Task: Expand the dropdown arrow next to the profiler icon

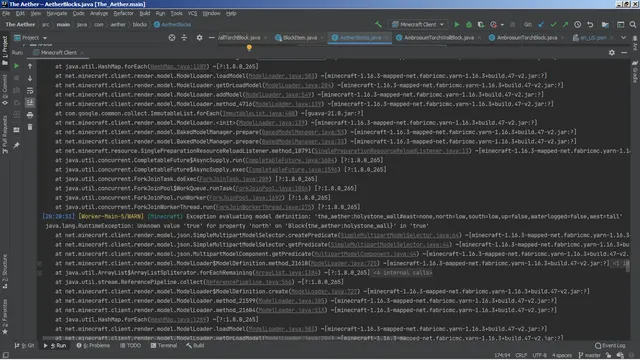Action: coord(502,25)
